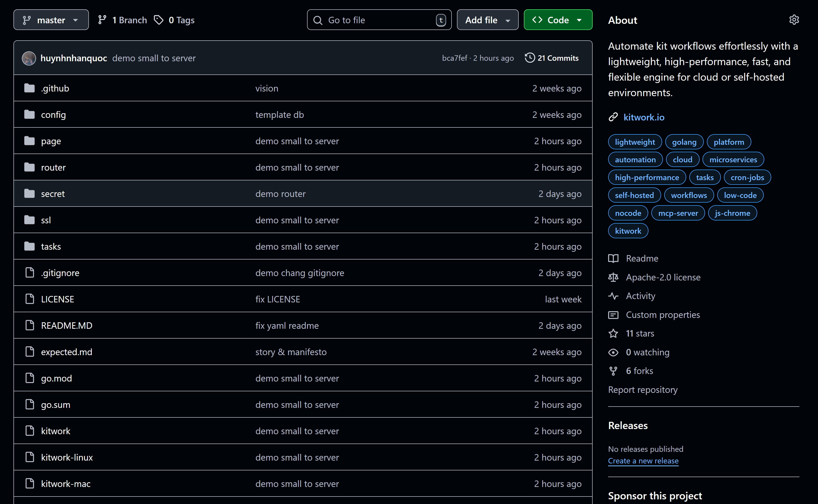This screenshot has width=818, height=504.
Task: Open the README.MD file
Action: click(x=66, y=325)
